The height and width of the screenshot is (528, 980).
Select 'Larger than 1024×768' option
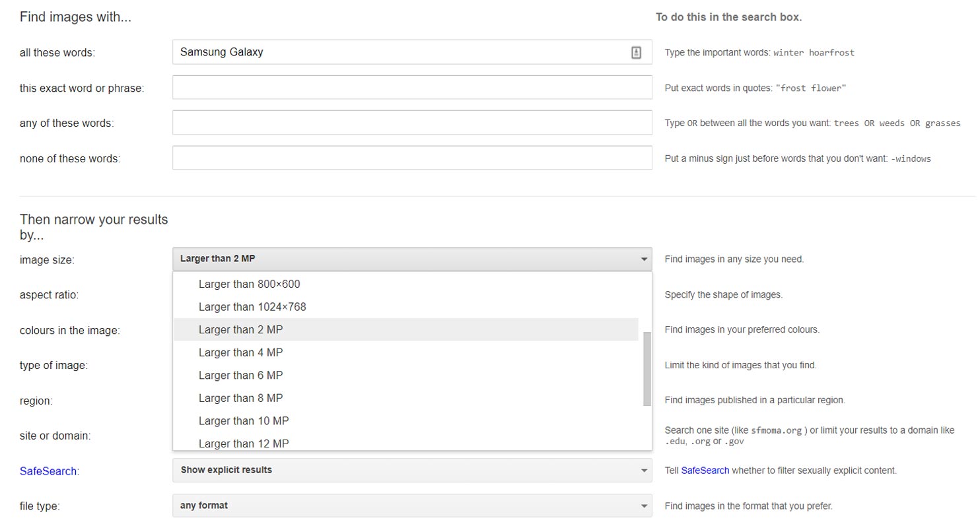click(405, 307)
